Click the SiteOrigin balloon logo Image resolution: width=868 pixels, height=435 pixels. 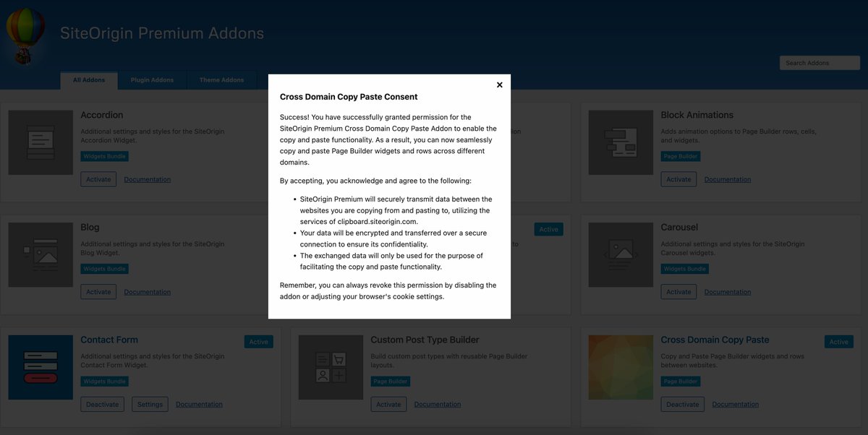tap(24, 35)
